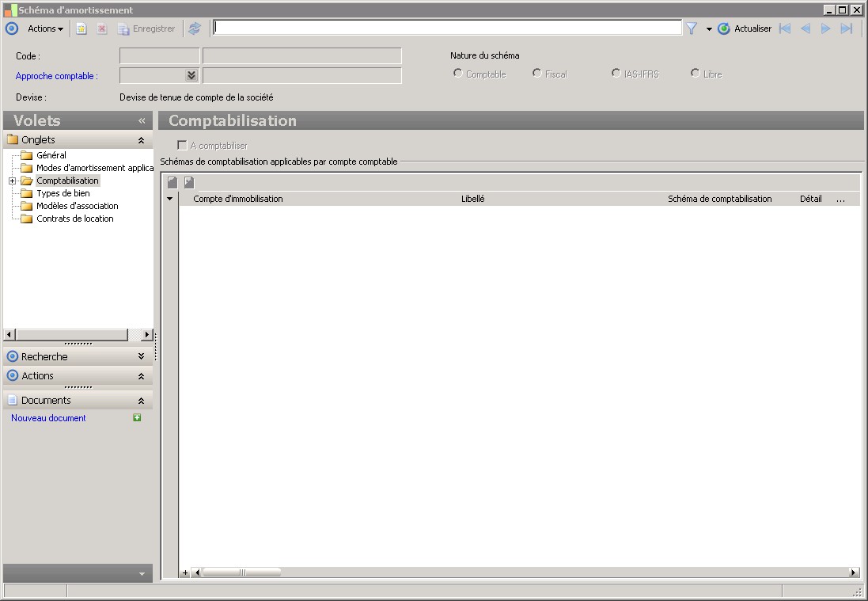Image resolution: width=868 pixels, height=601 pixels.
Task: Collapse the Volets panel with double chevron
Action: [x=142, y=120]
